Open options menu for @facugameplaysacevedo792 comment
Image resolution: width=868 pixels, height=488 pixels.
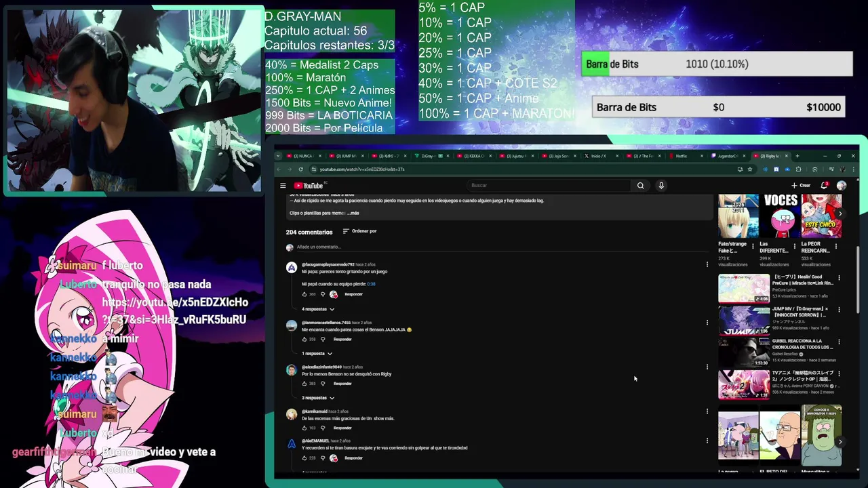tap(707, 264)
